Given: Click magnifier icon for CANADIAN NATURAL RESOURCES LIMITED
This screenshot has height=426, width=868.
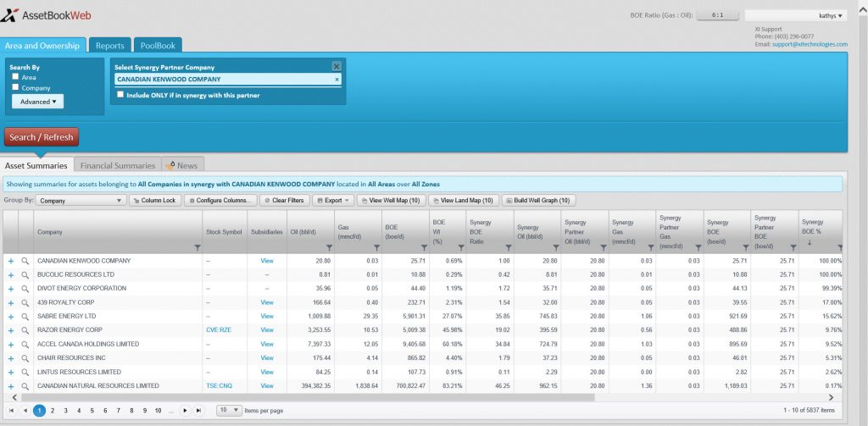Looking at the screenshot, I should click(x=25, y=386).
